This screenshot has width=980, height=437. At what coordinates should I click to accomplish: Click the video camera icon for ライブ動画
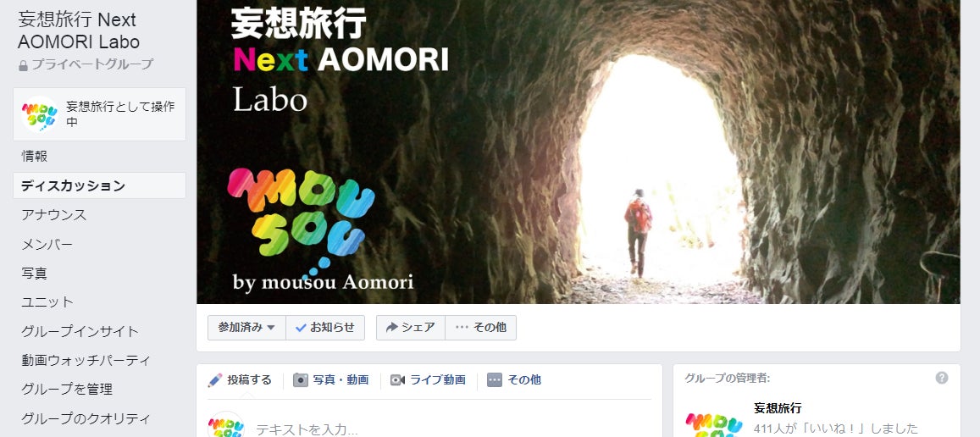[x=397, y=380]
